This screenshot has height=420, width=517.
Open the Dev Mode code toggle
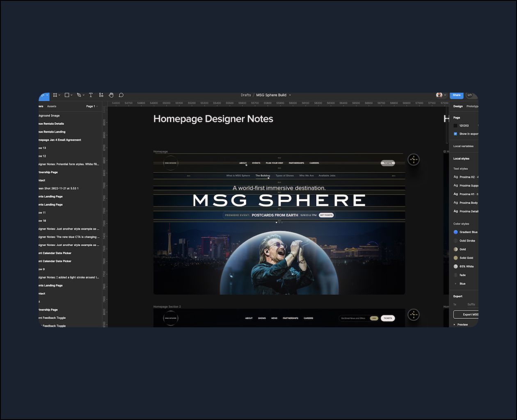(x=470, y=95)
